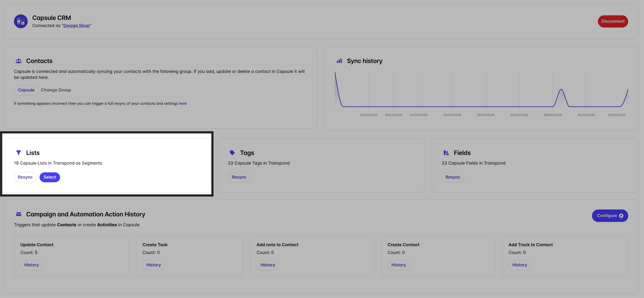Screen dimensions: 644x298
Task: Click the 18/03/2026 date label on chart
Action: [x=393, y=115]
